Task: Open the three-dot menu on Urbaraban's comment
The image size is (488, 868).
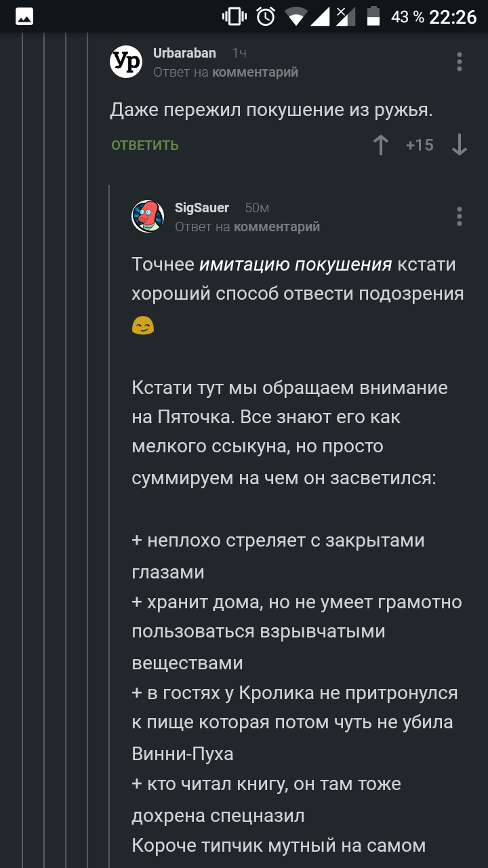Action: [460, 62]
